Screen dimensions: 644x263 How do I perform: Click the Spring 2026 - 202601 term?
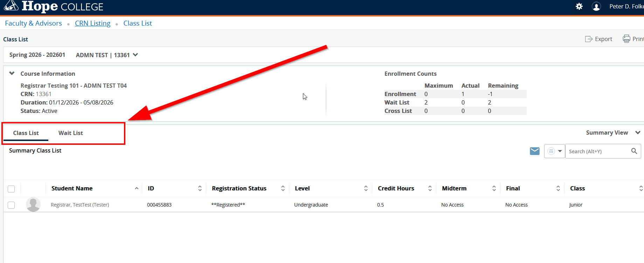(x=37, y=55)
